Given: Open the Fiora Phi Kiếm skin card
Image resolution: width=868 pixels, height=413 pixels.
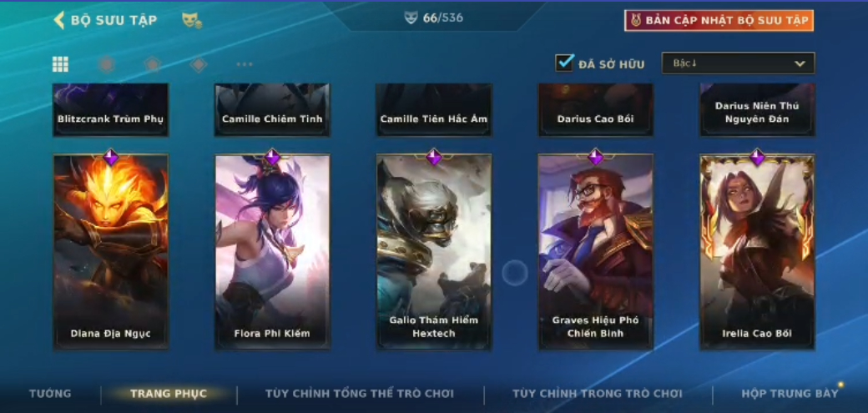Looking at the screenshot, I should tap(272, 252).
